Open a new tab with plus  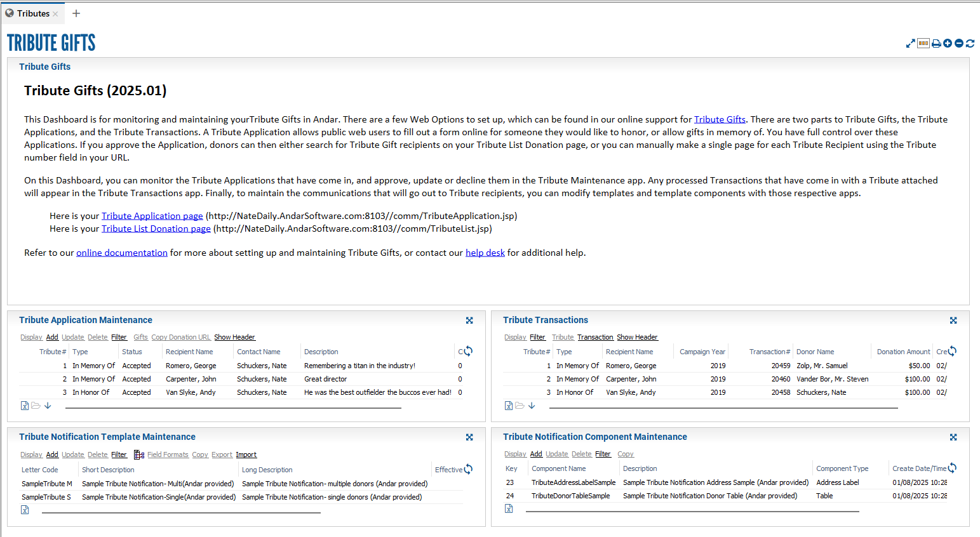click(76, 13)
